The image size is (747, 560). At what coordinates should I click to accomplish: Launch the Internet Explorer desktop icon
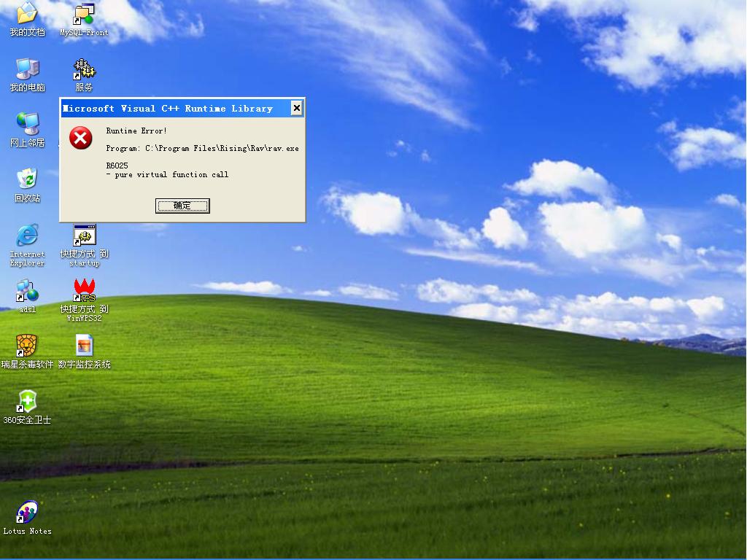(x=27, y=236)
